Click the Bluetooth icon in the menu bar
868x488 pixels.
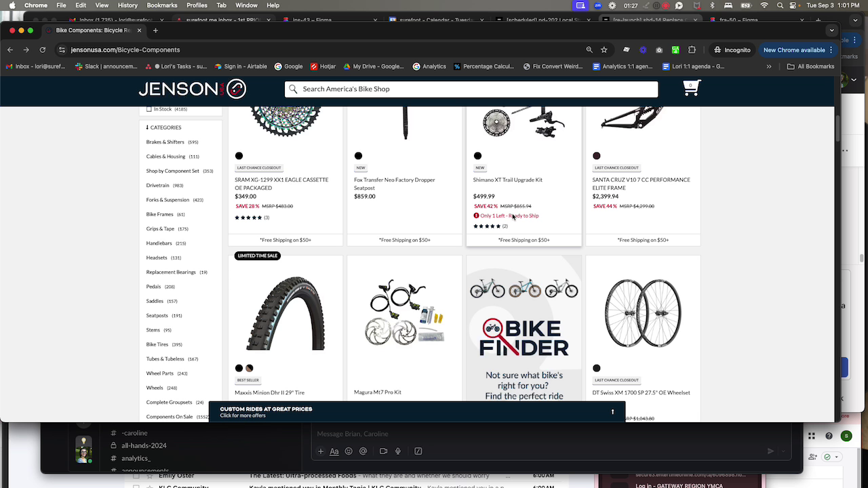(x=712, y=5)
